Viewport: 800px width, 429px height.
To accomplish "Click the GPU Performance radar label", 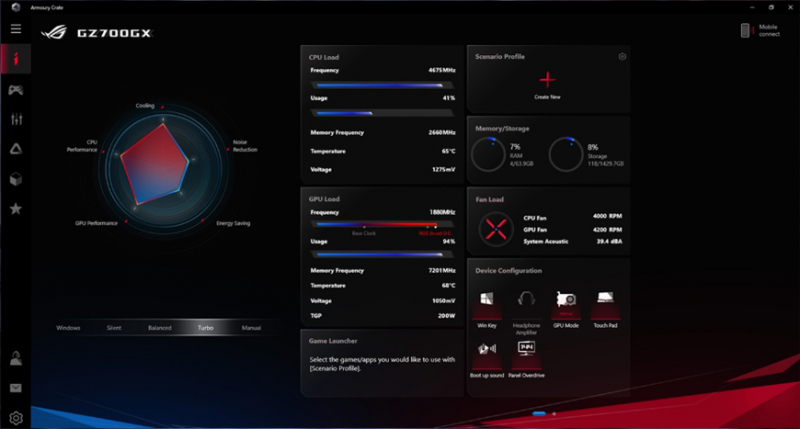I will click(x=96, y=223).
